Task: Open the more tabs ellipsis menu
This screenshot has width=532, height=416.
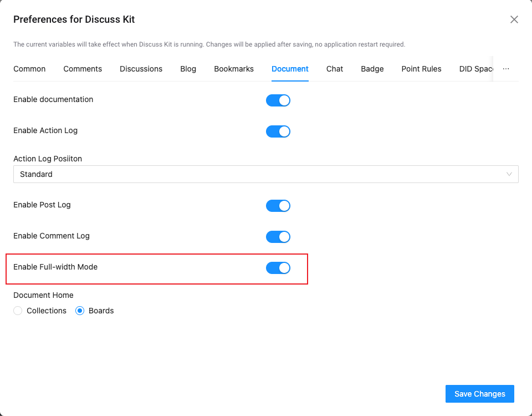Action: click(x=505, y=69)
